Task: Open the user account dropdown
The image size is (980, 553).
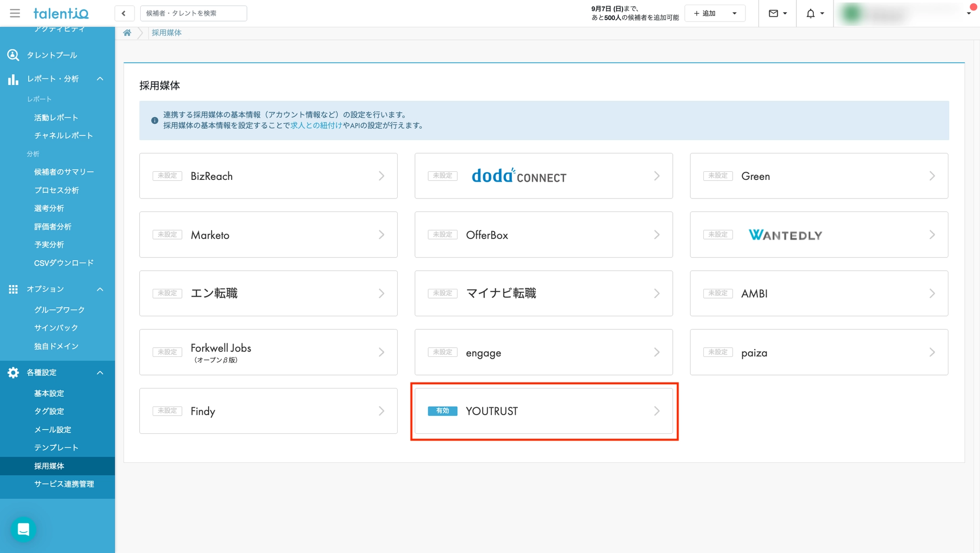Action: pyautogui.click(x=969, y=13)
